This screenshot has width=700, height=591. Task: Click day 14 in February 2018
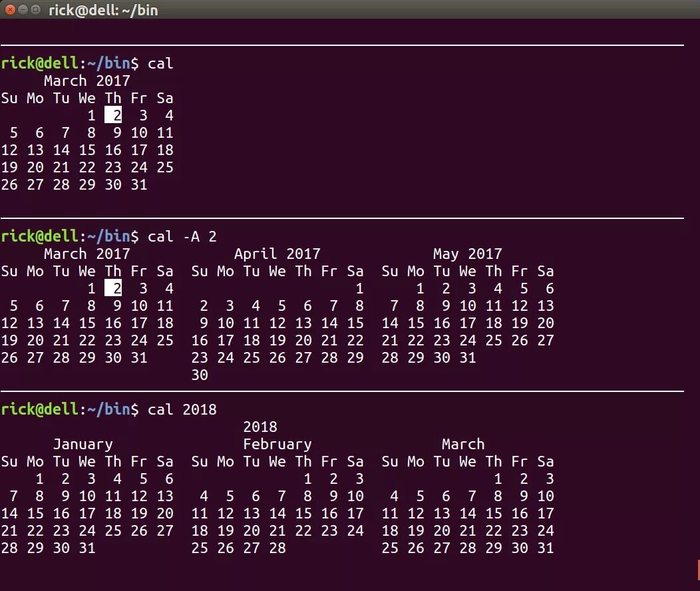click(277, 513)
